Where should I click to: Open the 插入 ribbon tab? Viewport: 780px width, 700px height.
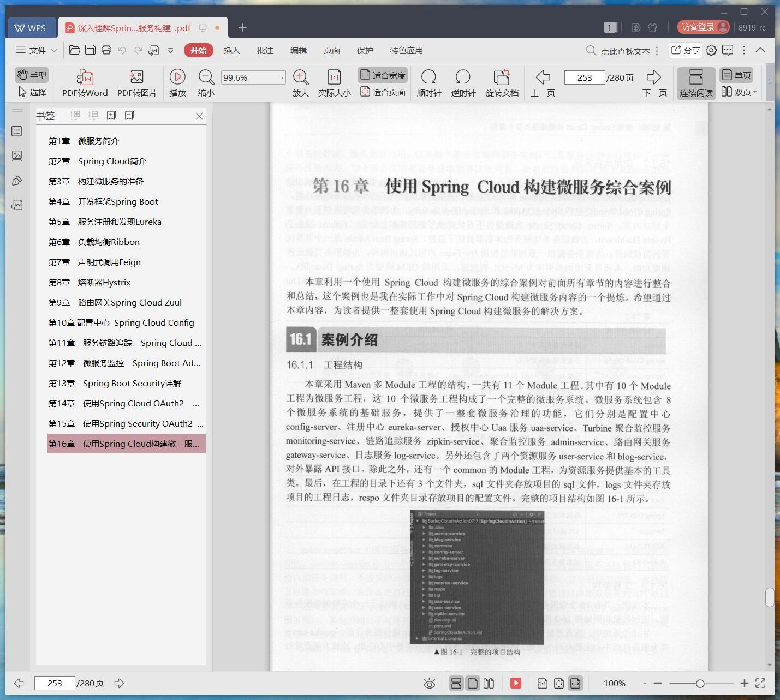[x=231, y=50]
